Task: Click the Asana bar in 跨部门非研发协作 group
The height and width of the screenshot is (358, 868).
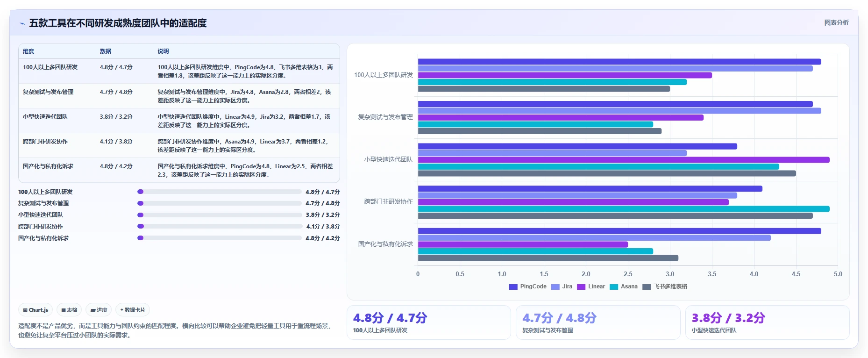Action: tap(624, 209)
